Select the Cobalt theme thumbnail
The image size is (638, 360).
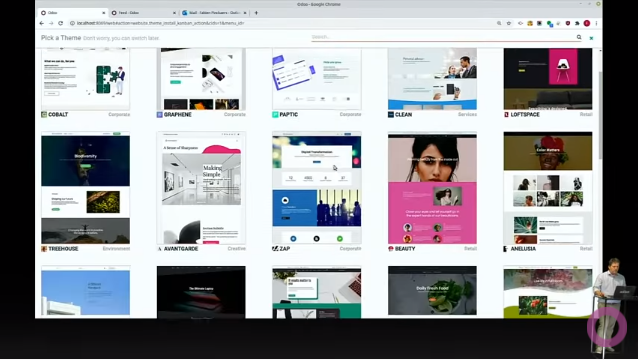[x=85, y=79]
